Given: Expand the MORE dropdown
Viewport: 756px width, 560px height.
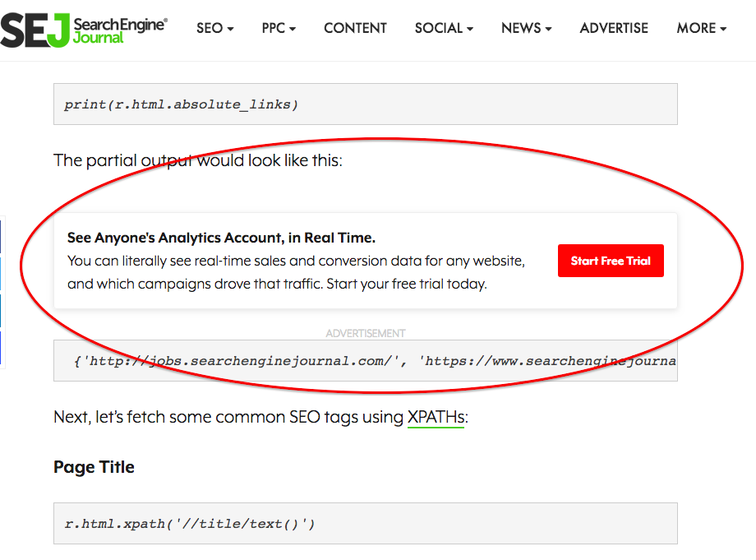Looking at the screenshot, I should click(x=700, y=28).
